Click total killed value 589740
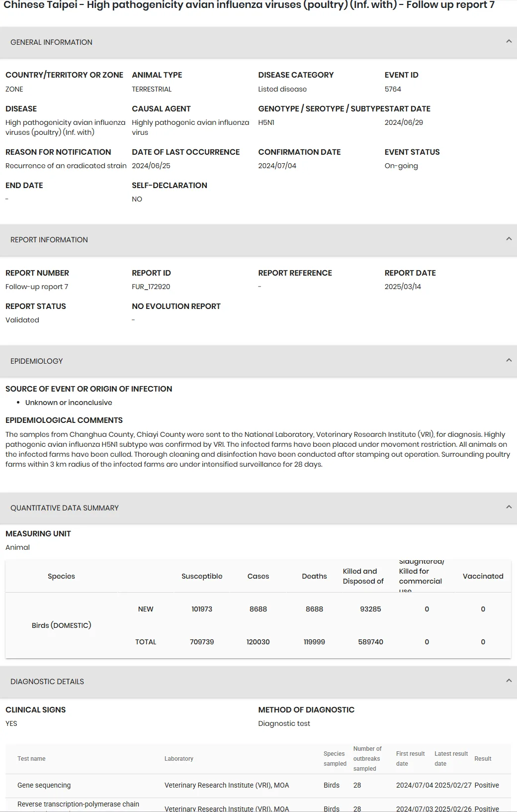This screenshot has height=812, width=517. click(x=370, y=642)
